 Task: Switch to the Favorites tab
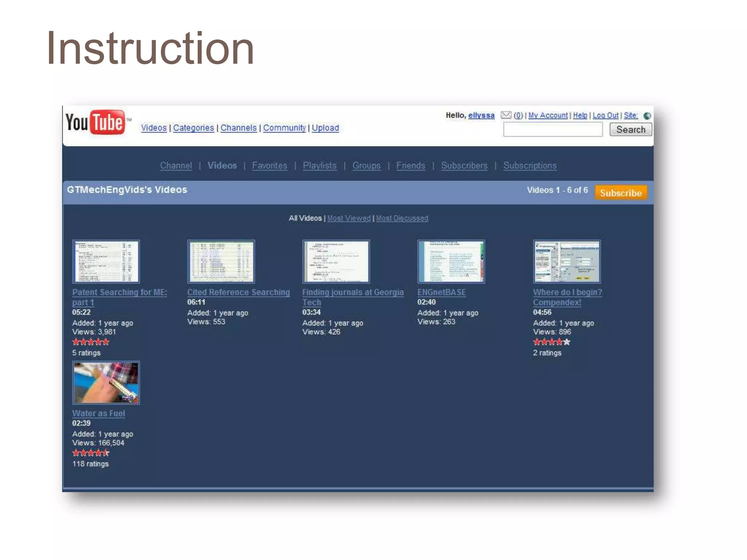[270, 166]
